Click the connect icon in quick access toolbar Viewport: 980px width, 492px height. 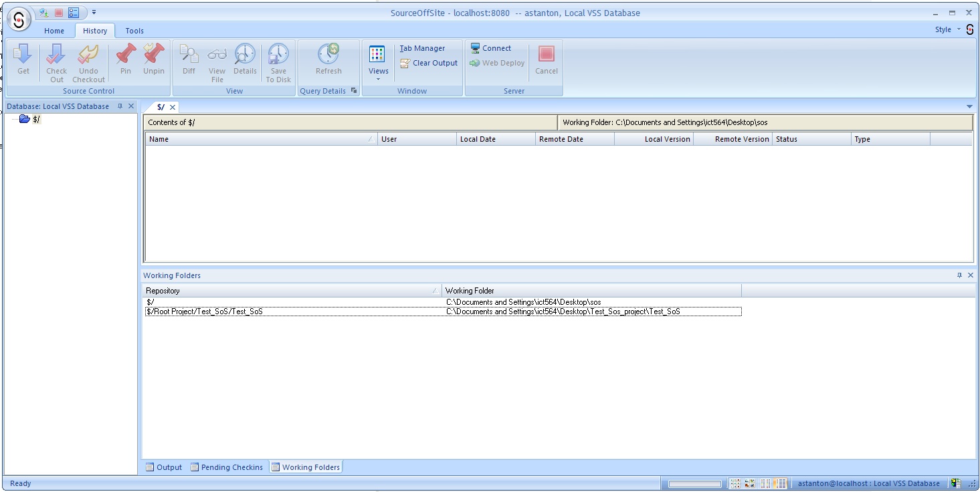44,13
